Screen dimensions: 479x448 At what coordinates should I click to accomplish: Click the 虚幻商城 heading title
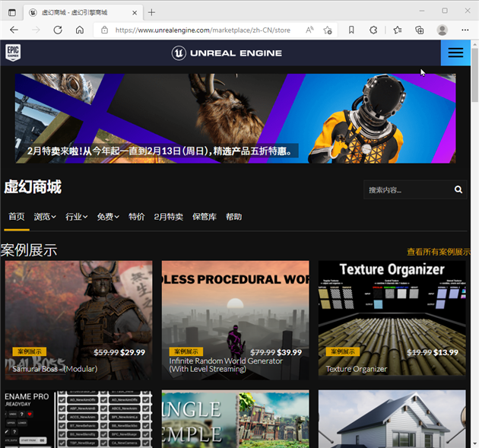click(33, 186)
